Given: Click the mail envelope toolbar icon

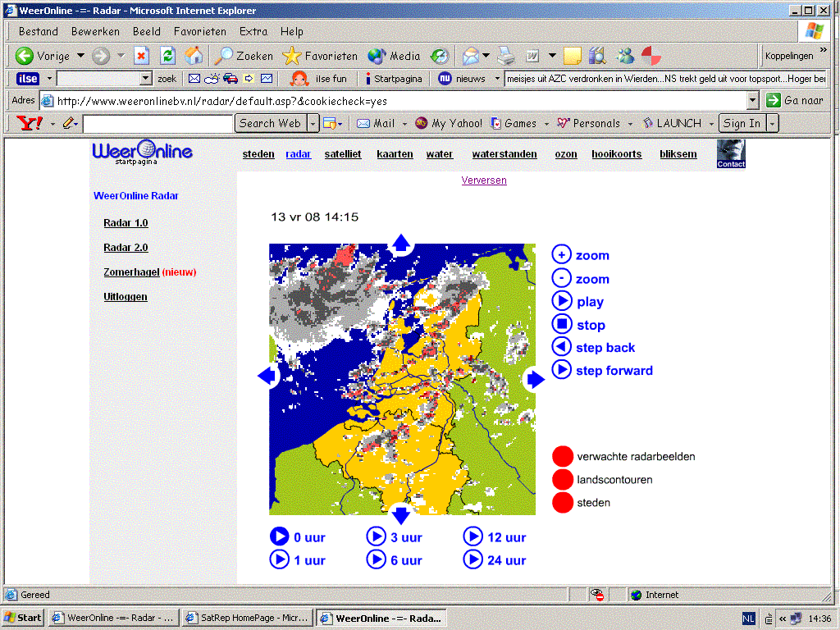Looking at the screenshot, I should (470, 56).
